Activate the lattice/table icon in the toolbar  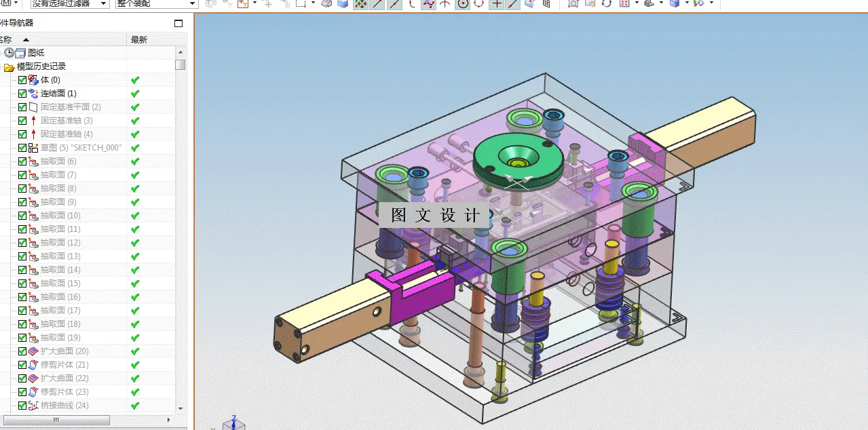click(x=546, y=4)
